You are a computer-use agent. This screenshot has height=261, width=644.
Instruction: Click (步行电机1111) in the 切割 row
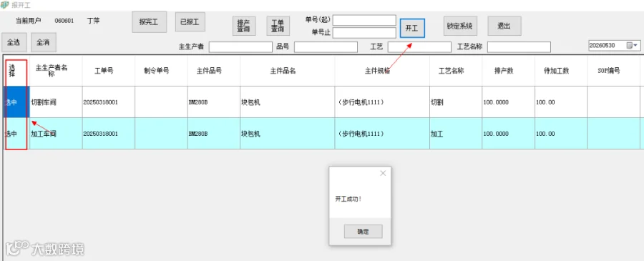(382, 102)
